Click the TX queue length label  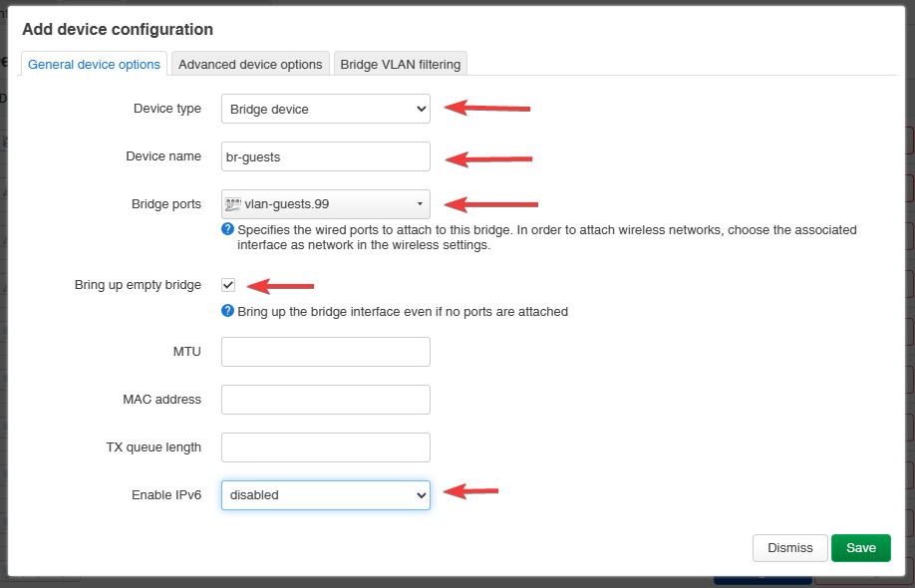coord(153,447)
